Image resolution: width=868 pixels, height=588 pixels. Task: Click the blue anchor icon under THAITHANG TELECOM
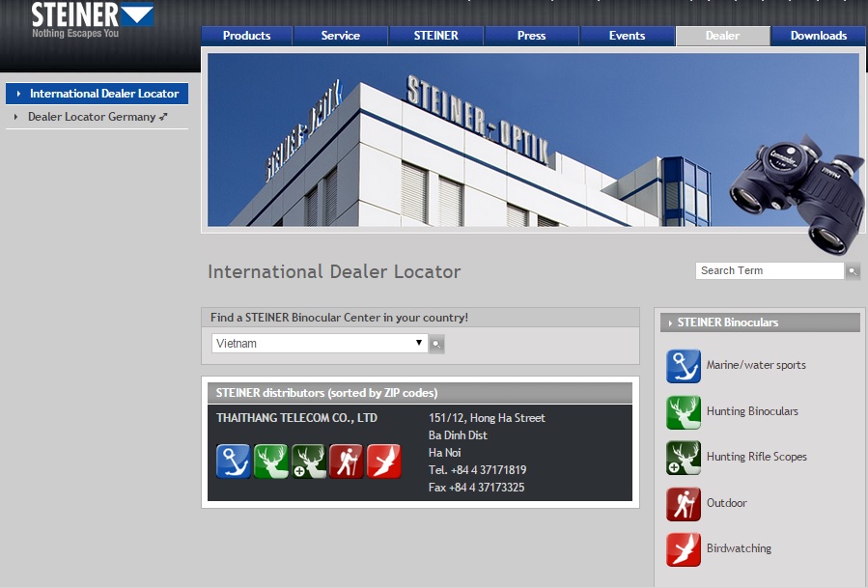pyautogui.click(x=233, y=462)
